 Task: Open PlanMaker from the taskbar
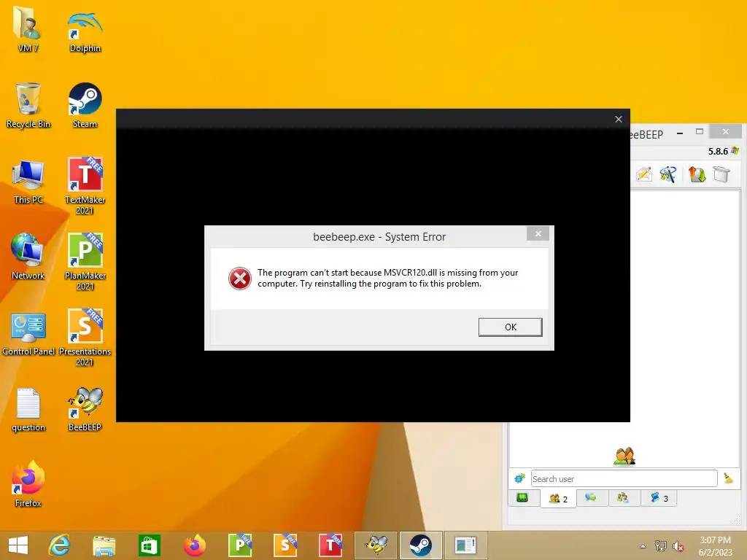point(239,545)
